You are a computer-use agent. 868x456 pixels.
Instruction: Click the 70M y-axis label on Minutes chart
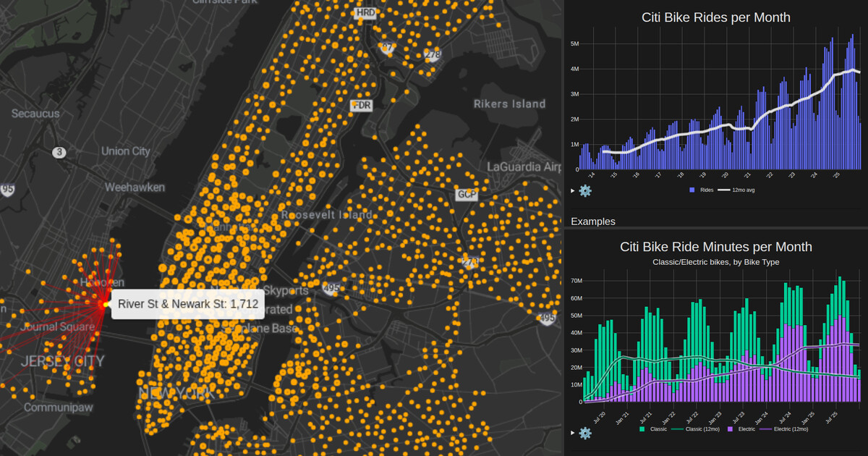click(x=576, y=281)
